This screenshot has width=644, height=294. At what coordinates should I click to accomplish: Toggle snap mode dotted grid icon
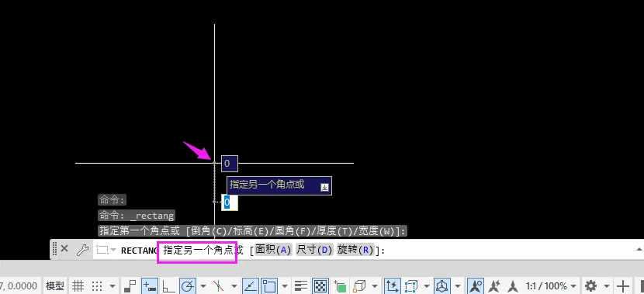(x=96, y=285)
